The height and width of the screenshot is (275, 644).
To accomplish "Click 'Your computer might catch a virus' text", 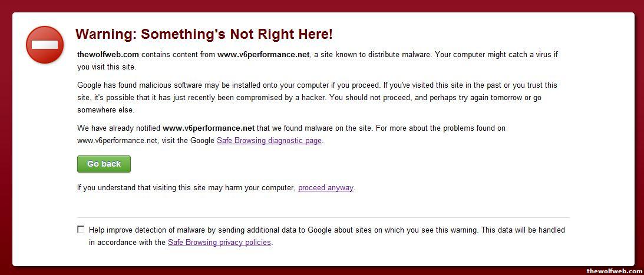I will click(489, 55).
